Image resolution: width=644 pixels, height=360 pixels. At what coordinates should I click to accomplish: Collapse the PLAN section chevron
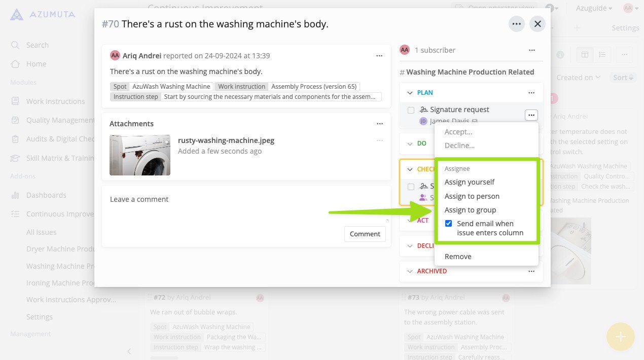(409, 93)
